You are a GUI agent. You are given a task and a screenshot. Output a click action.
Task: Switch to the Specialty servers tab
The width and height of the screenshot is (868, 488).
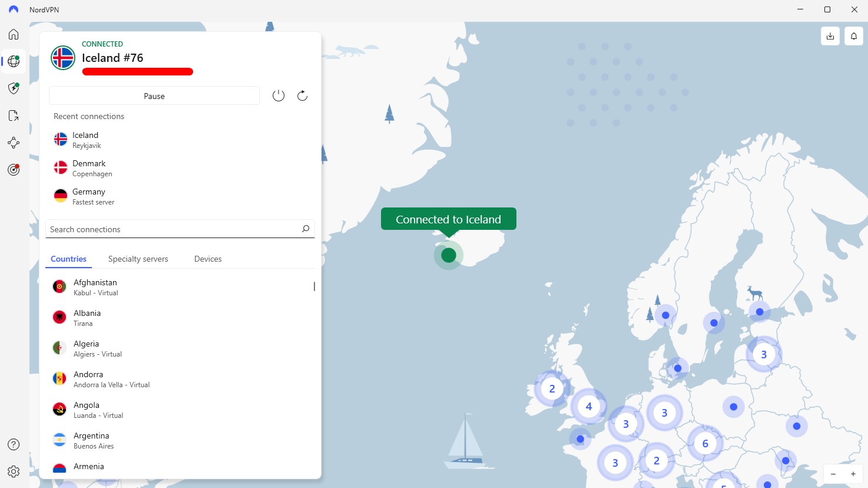click(x=138, y=259)
